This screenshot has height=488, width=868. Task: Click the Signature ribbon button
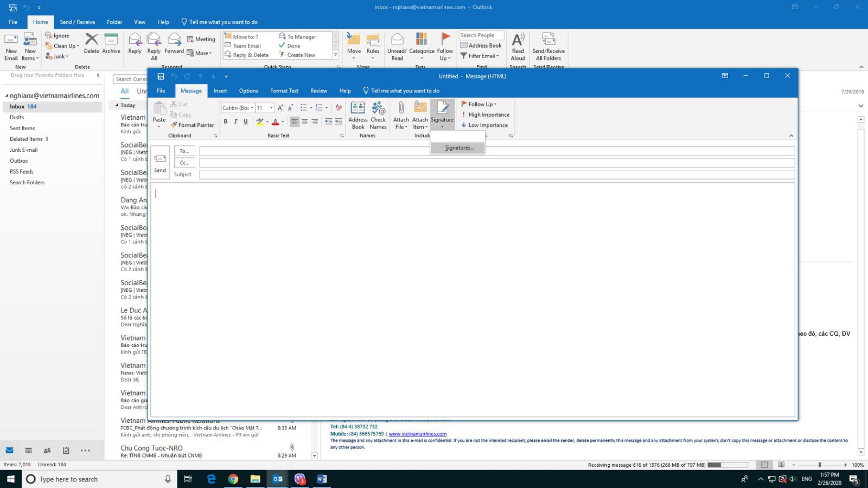(x=442, y=114)
